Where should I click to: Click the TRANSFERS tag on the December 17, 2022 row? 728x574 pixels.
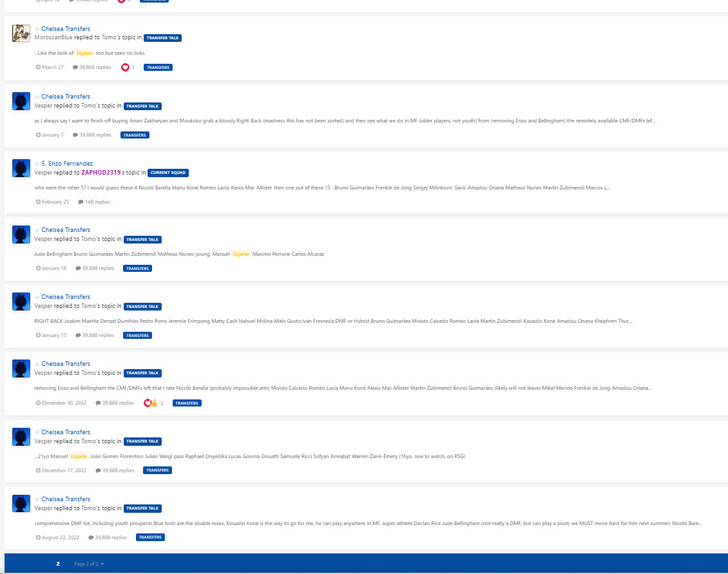(157, 470)
